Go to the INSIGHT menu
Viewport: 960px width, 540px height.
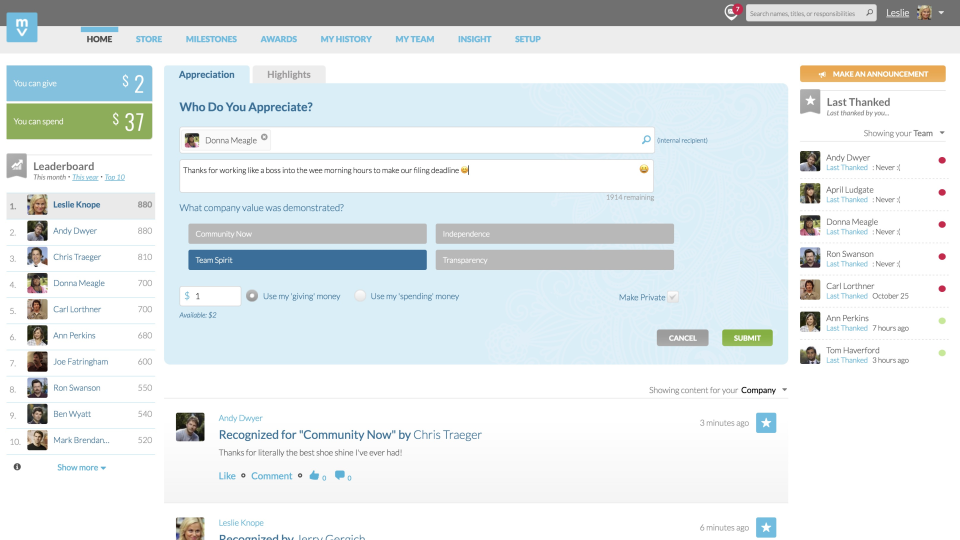click(474, 39)
